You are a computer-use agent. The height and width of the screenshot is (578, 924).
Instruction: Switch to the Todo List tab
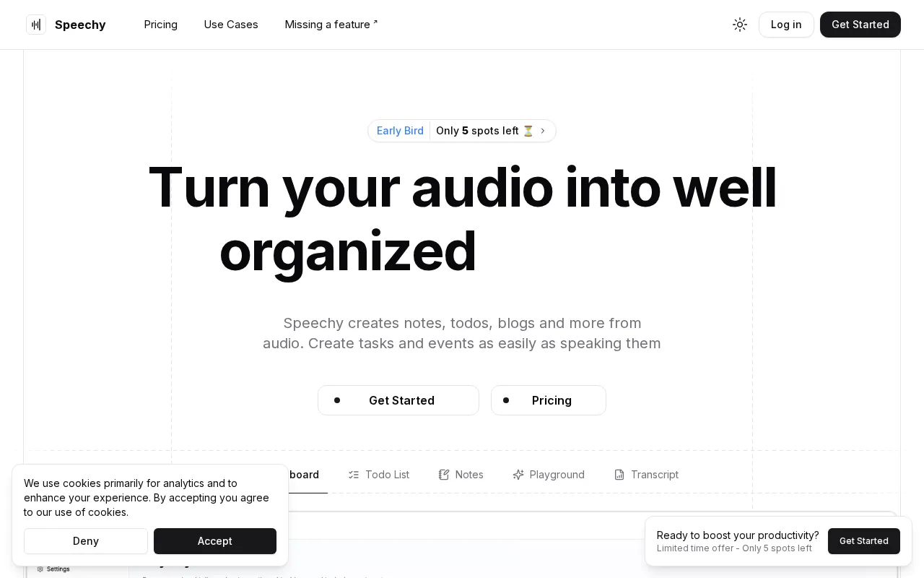[x=379, y=475]
